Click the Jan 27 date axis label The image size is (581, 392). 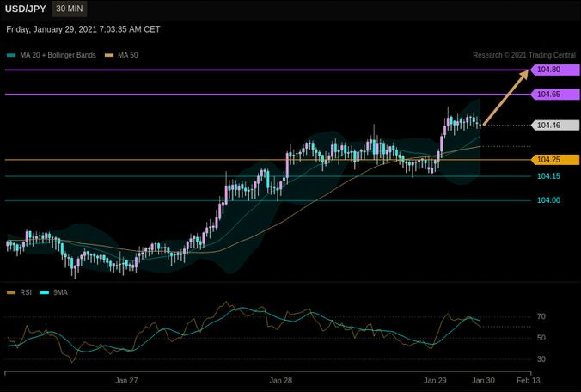point(126,381)
